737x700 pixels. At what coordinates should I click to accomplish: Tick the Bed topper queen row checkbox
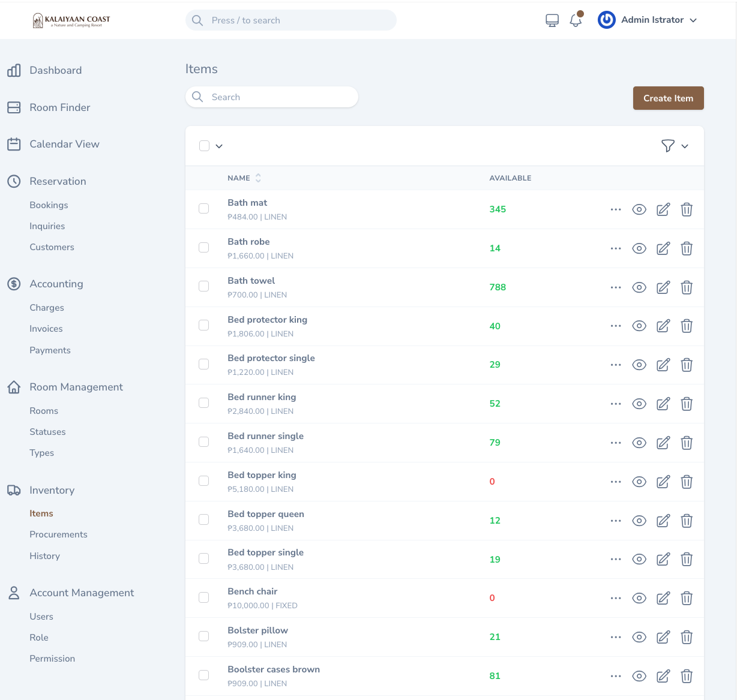(203, 519)
